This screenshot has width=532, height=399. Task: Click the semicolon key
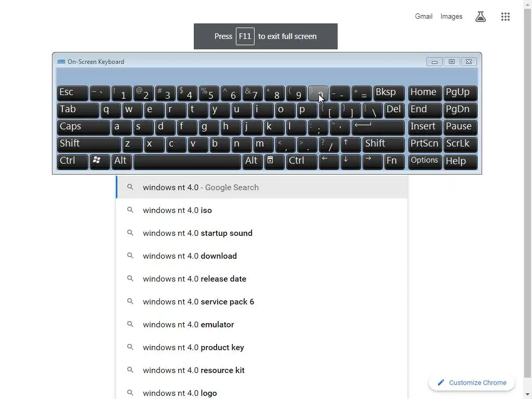[x=318, y=128]
